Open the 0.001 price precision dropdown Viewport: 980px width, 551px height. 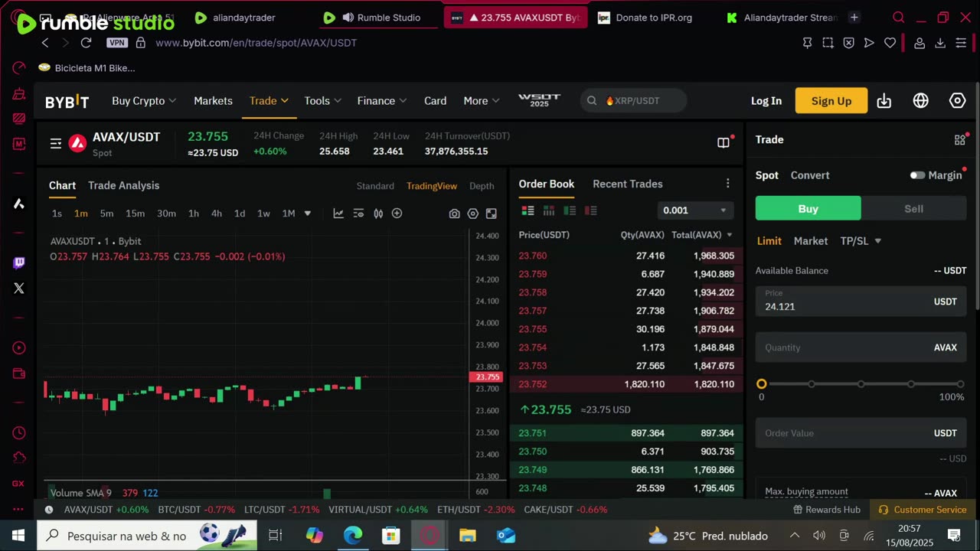coord(694,210)
